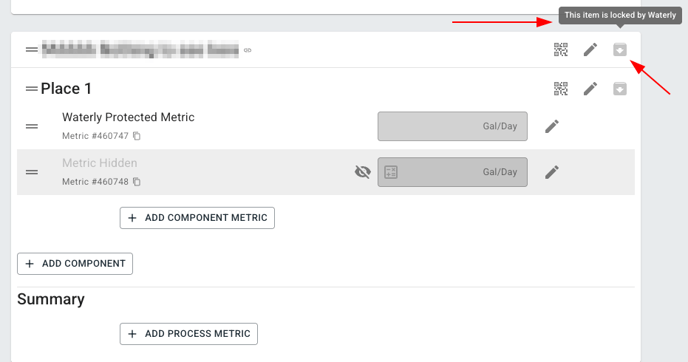688x362 pixels.
Task: Edit the Waterly Protected Metric
Action: 552,126
